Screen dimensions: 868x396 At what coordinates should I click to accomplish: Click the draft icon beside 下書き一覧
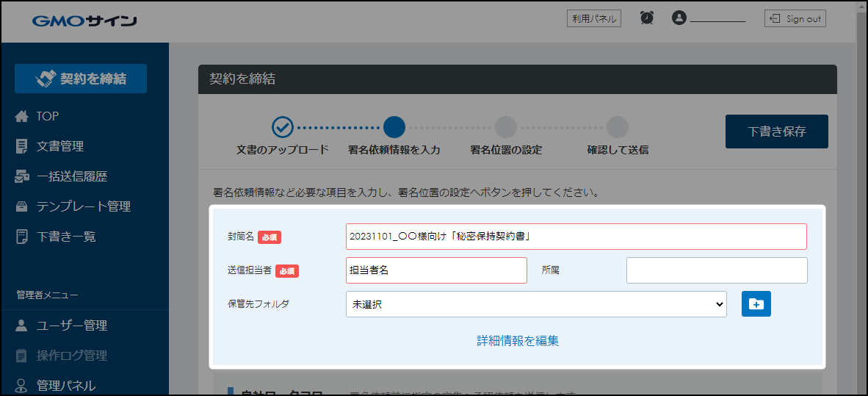[x=22, y=237]
